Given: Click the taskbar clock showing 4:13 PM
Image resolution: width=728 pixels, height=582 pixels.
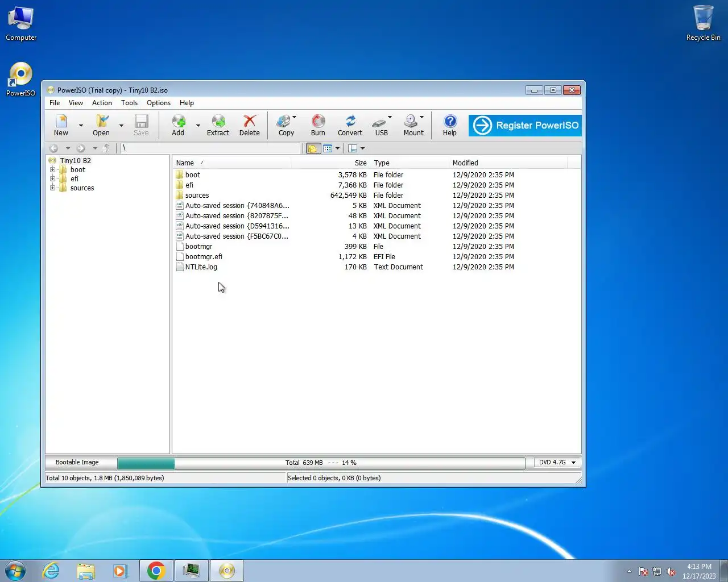Looking at the screenshot, I should [x=699, y=571].
